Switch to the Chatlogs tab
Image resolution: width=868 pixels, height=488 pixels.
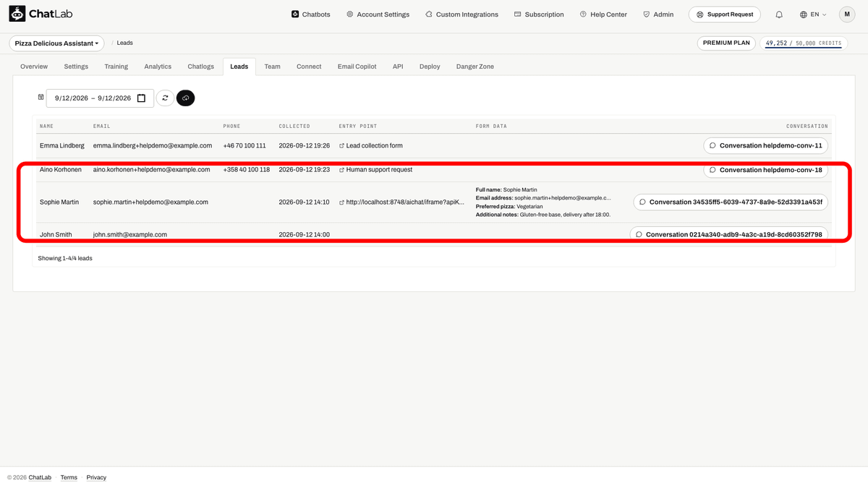201,67
